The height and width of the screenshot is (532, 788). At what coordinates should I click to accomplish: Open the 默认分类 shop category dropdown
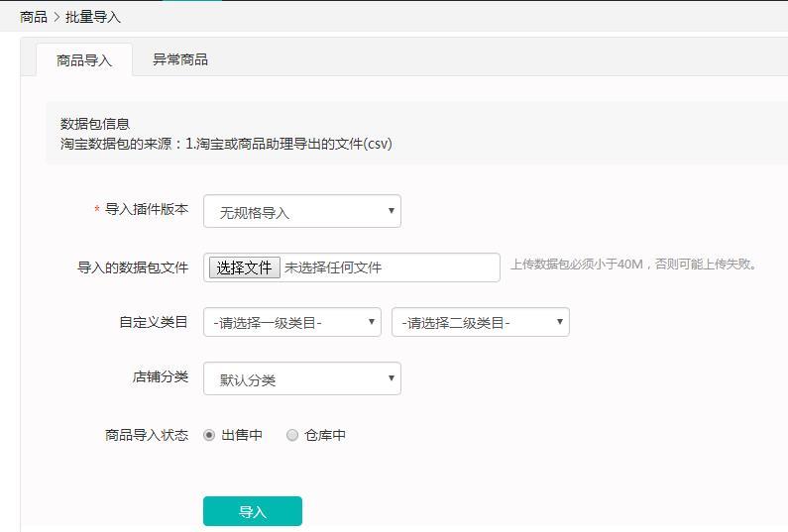(x=302, y=378)
